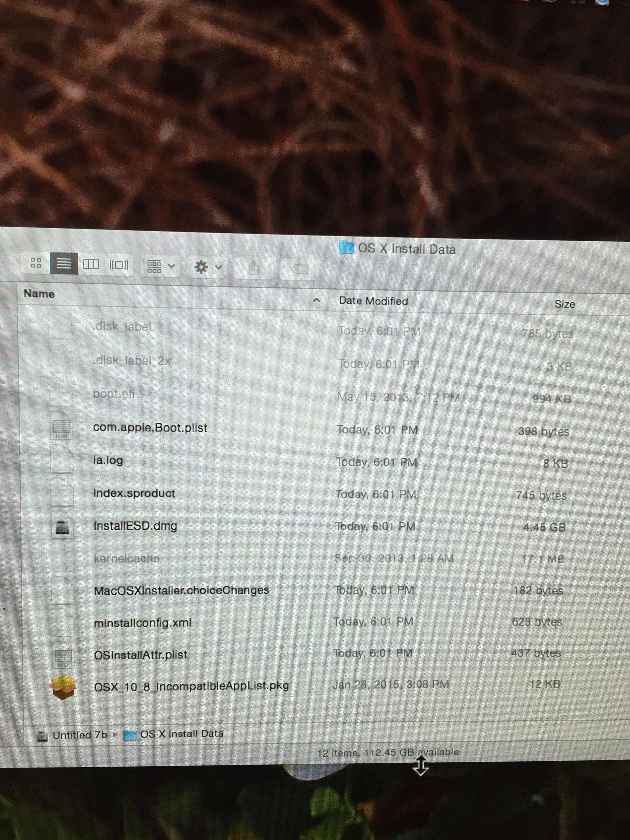630x840 pixels.
Task: Open the gear Action menu
Action: [207, 267]
